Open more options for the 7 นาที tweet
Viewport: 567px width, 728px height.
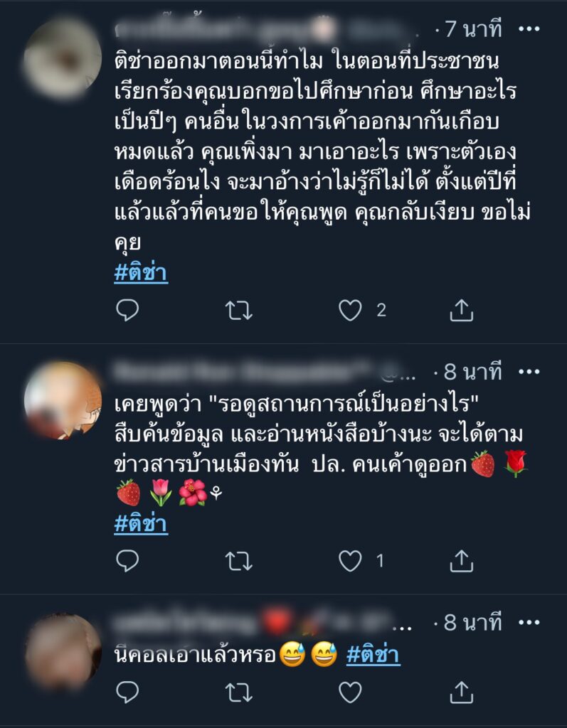529,28
